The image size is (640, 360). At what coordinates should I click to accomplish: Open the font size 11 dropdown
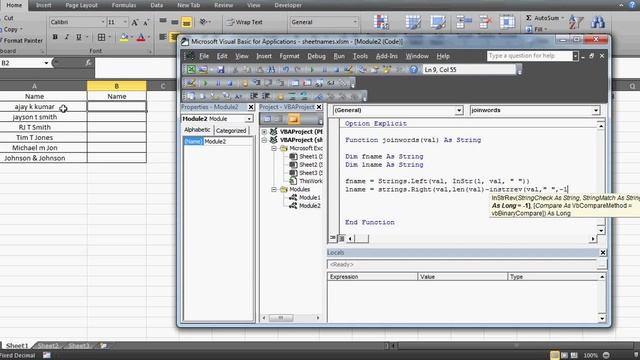pos(125,22)
